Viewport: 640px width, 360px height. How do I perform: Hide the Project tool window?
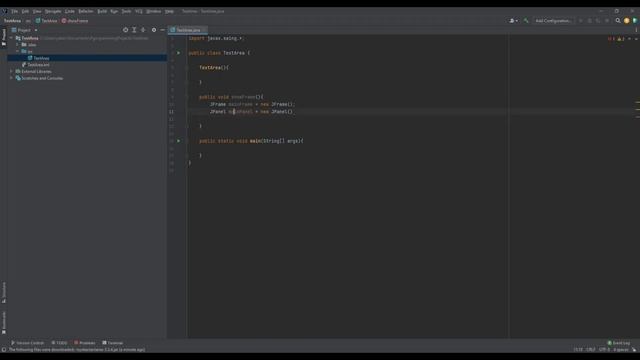pos(162,30)
